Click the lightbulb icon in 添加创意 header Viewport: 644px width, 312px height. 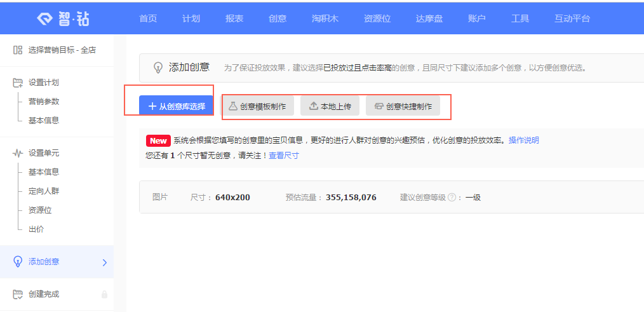point(158,68)
